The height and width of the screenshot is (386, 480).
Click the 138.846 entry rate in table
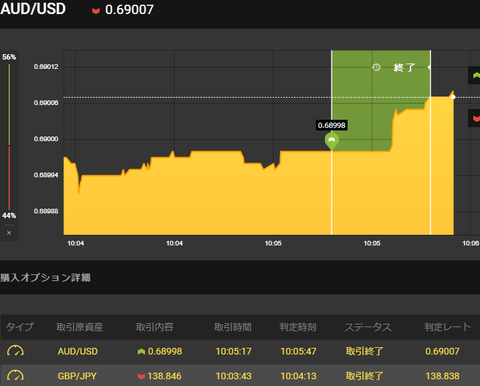coord(165,376)
